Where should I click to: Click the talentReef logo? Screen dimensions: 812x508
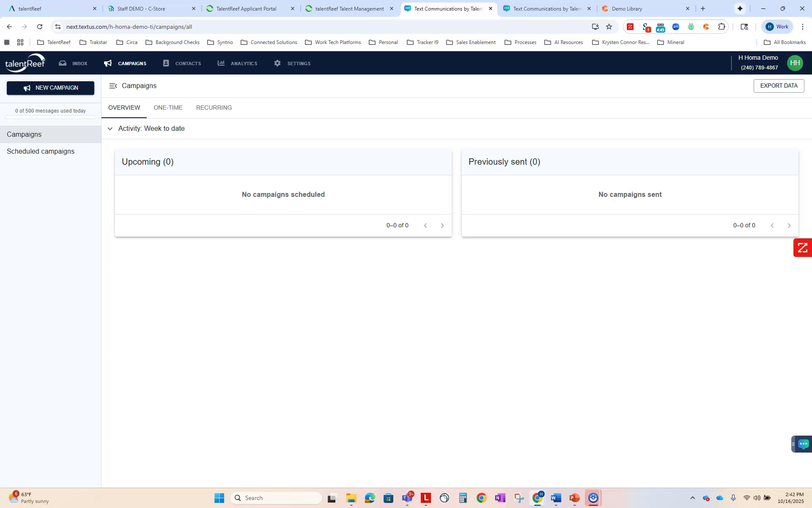click(x=25, y=62)
